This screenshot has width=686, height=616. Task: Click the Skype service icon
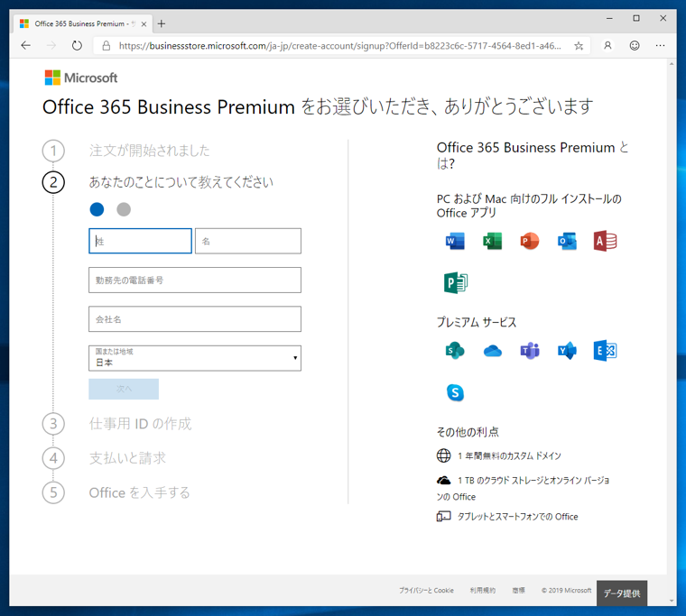[456, 392]
